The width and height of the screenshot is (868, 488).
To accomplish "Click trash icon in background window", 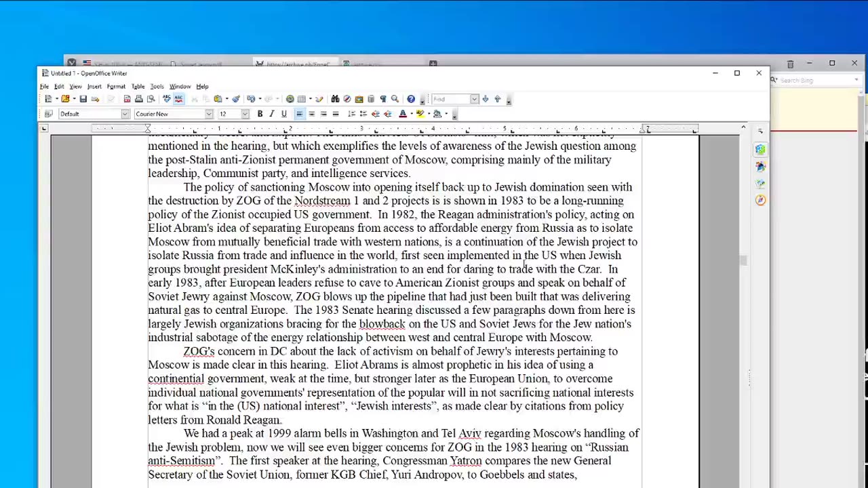I will pyautogui.click(x=790, y=64).
